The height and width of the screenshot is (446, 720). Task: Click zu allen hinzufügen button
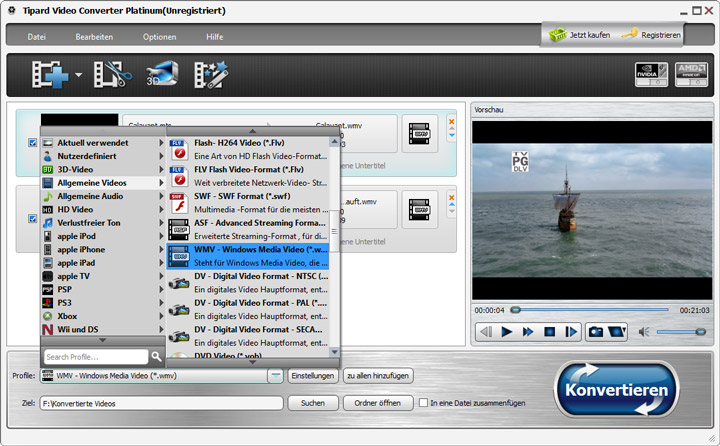click(378, 376)
